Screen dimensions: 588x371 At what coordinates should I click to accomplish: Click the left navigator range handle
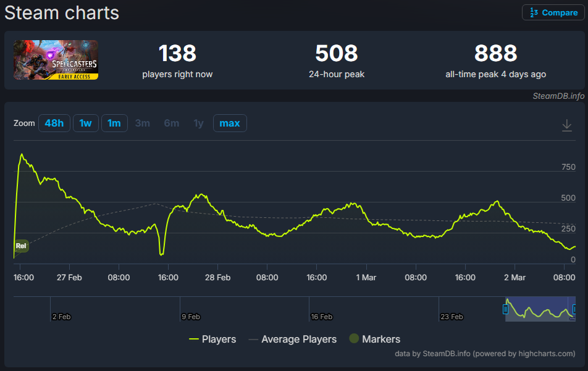click(505, 309)
